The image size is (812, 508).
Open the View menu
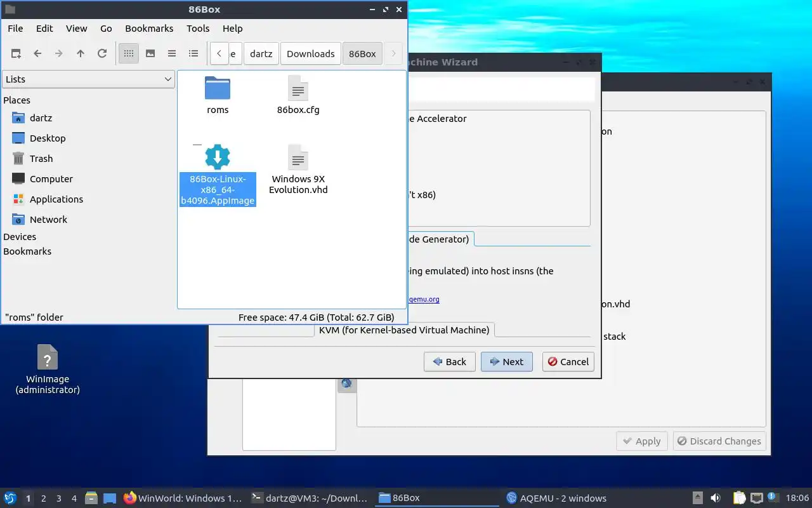point(76,29)
